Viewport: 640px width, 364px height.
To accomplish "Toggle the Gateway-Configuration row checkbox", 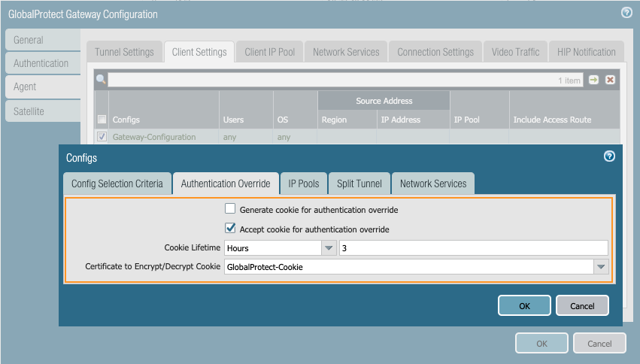I will pyautogui.click(x=102, y=137).
